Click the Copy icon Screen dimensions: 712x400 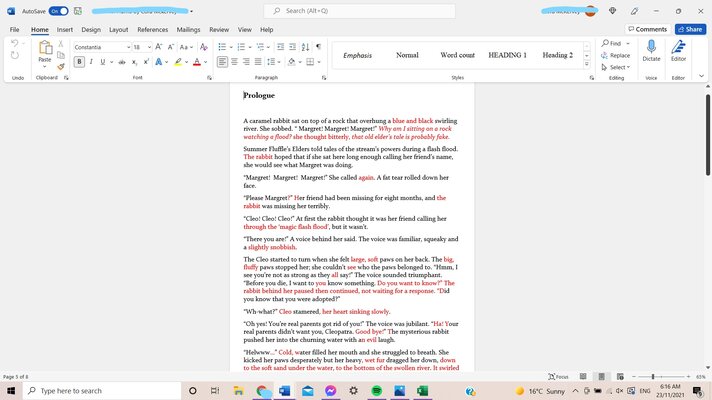point(61,55)
